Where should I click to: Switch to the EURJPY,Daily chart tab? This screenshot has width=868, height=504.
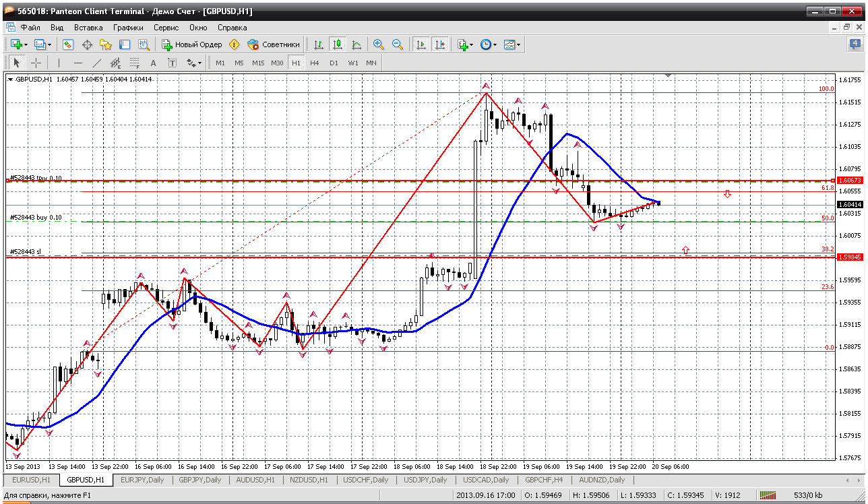(142, 480)
